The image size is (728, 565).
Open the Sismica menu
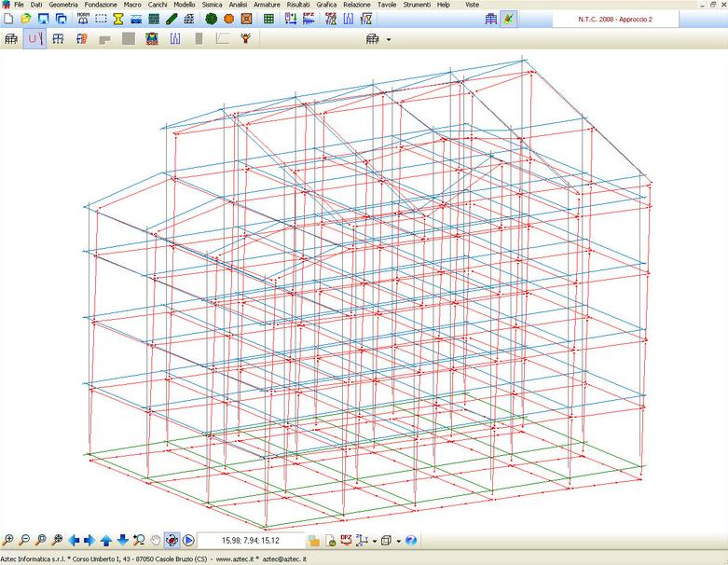click(212, 5)
